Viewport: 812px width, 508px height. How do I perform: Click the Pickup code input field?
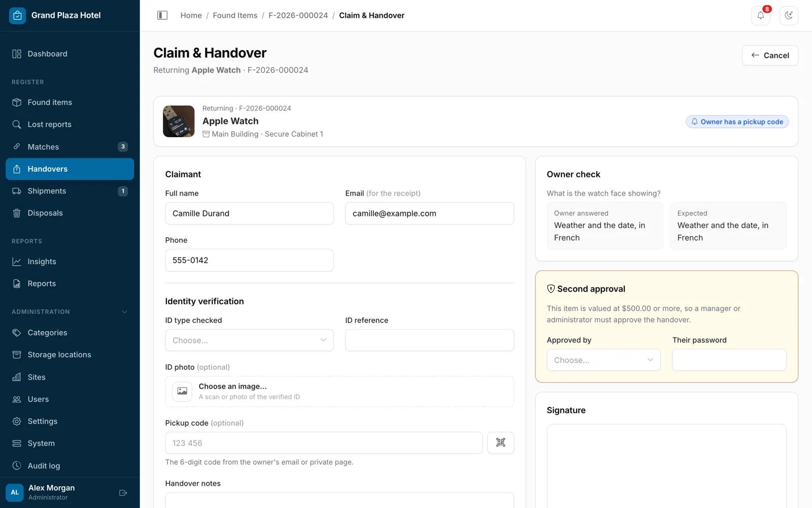pyautogui.click(x=324, y=442)
